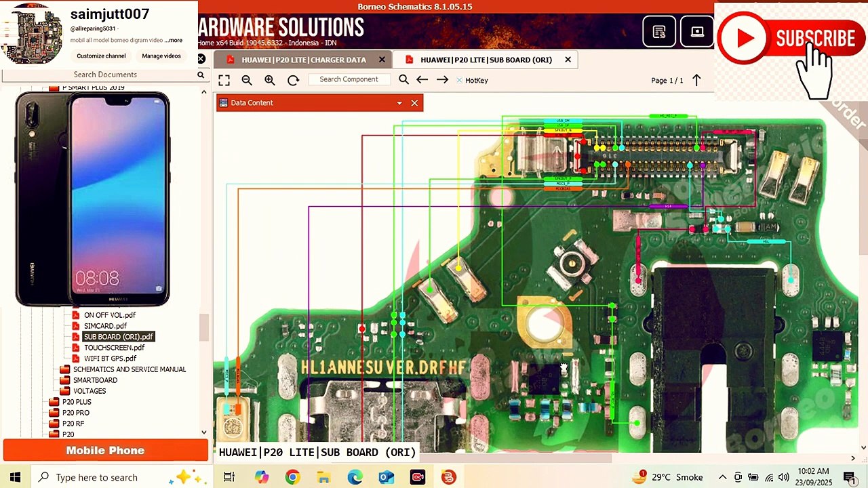Image resolution: width=868 pixels, height=488 pixels.
Task: Go to next search result arrow
Action: 442,80
